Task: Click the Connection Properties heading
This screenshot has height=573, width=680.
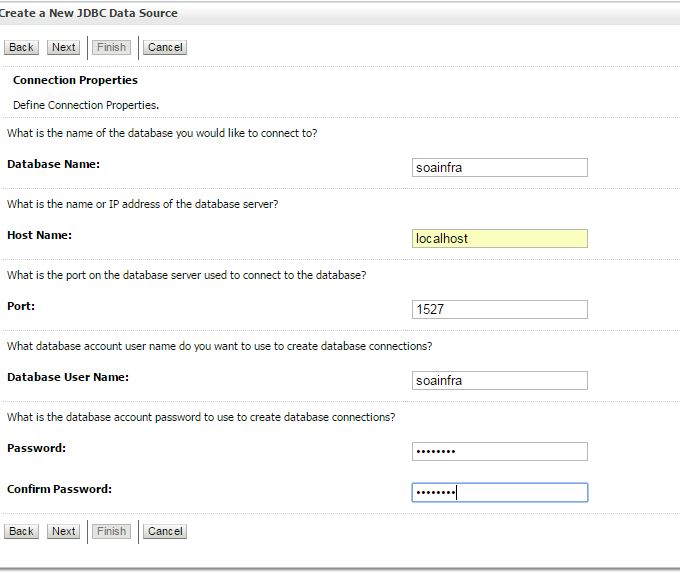Action: click(75, 80)
